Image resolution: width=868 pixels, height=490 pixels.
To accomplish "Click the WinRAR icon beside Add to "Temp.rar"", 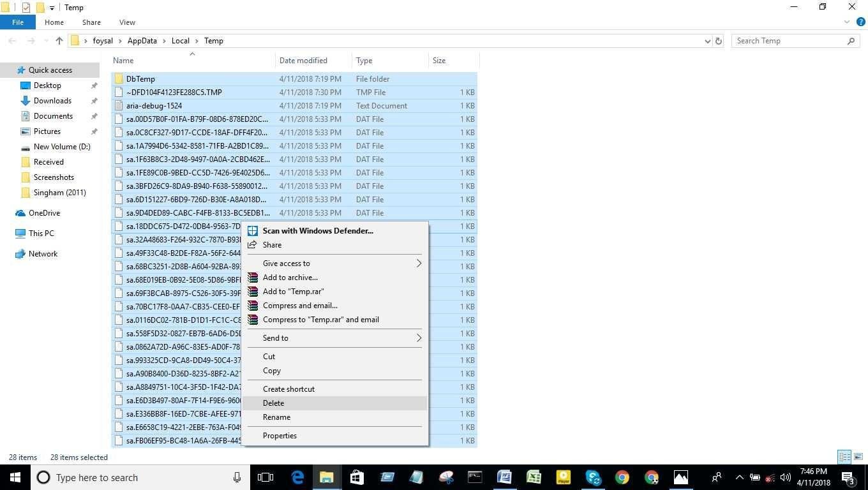I will (x=253, y=292).
